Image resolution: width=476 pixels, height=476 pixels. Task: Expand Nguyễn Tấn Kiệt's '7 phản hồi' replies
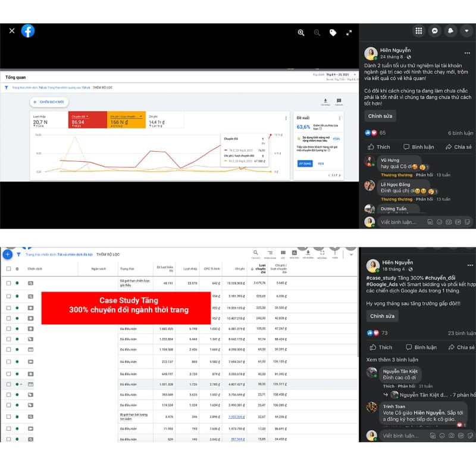[464, 395]
